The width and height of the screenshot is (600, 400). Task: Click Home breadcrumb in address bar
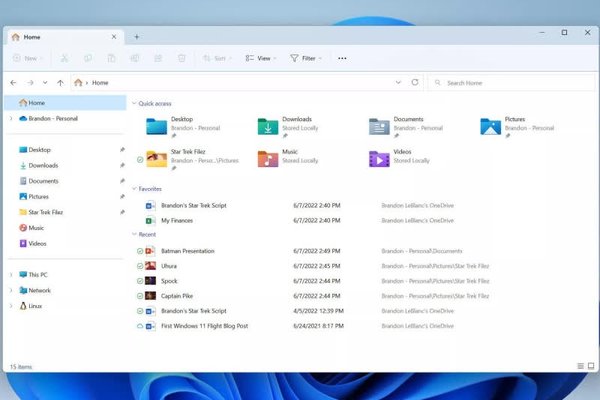(100, 83)
